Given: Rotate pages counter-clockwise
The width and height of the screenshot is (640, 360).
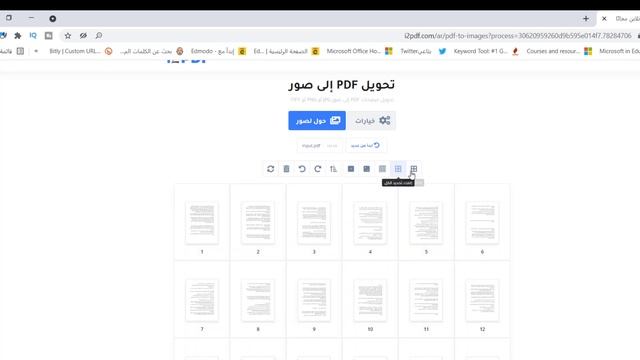Looking at the screenshot, I should click(302, 169).
